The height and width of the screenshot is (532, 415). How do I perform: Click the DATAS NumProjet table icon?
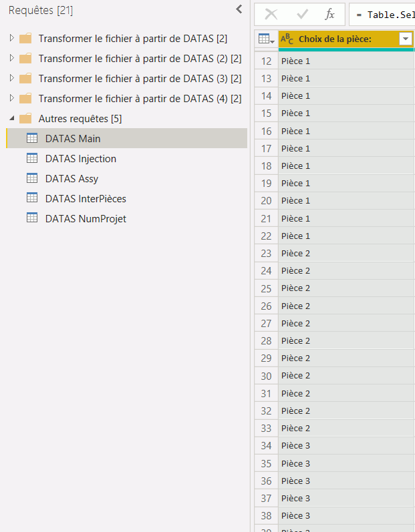[31, 218]
